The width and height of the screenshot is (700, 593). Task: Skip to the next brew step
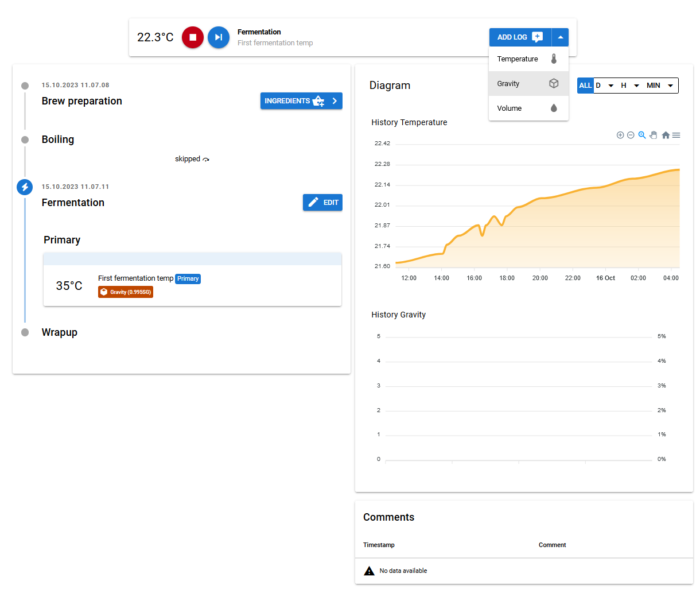coord(219,37)
